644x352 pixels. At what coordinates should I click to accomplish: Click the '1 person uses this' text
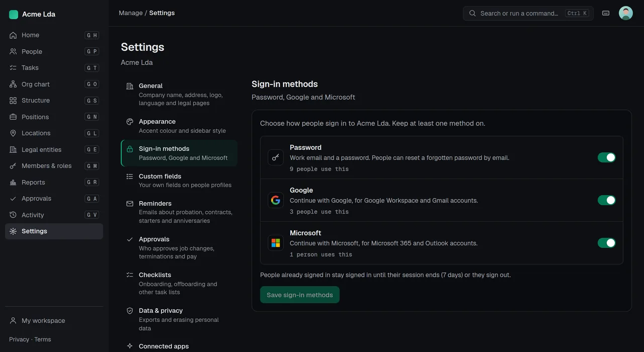(x=321, y=254)
